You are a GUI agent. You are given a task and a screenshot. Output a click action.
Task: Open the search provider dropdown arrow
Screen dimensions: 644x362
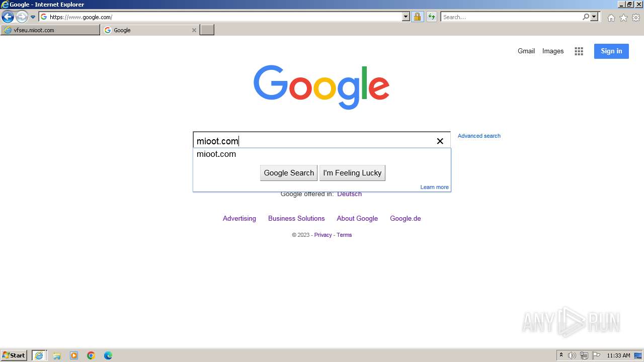[594, 17]
